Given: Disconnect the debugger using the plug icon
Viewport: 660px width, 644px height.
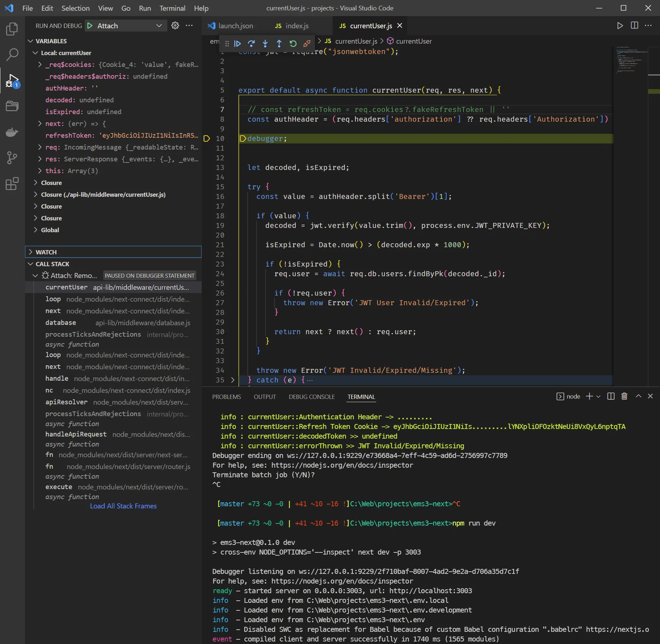Looking at the screenshot, I should tap(307, 44).
